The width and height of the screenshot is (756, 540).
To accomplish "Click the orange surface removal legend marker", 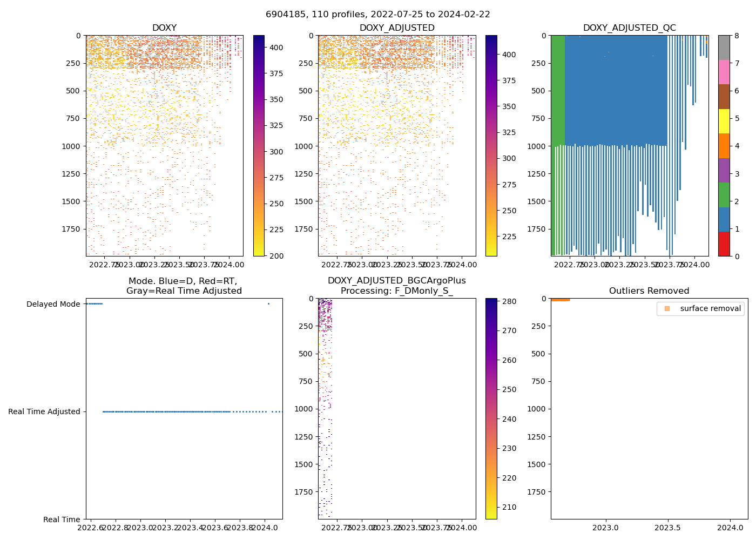I will point(667,308).
